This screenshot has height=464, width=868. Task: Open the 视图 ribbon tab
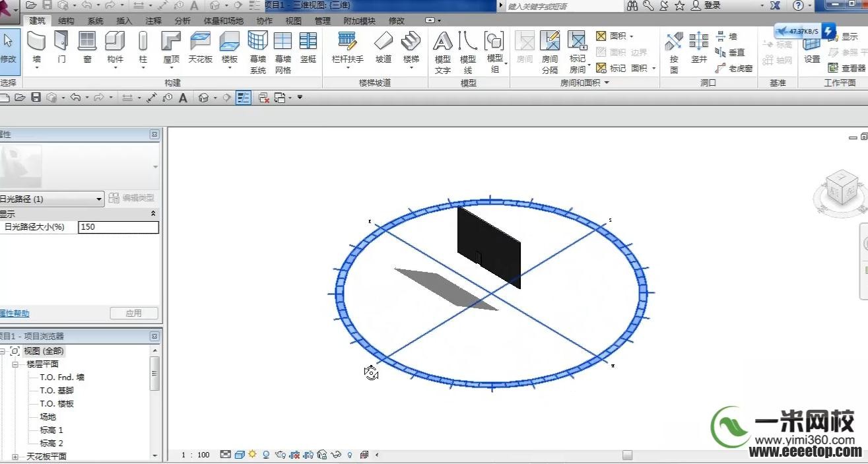(x=293, y=21)
